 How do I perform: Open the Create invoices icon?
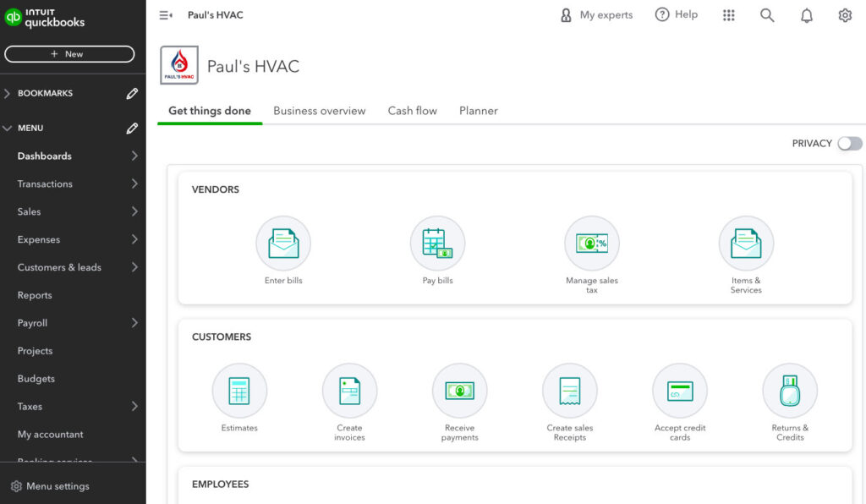click(349, 390)
